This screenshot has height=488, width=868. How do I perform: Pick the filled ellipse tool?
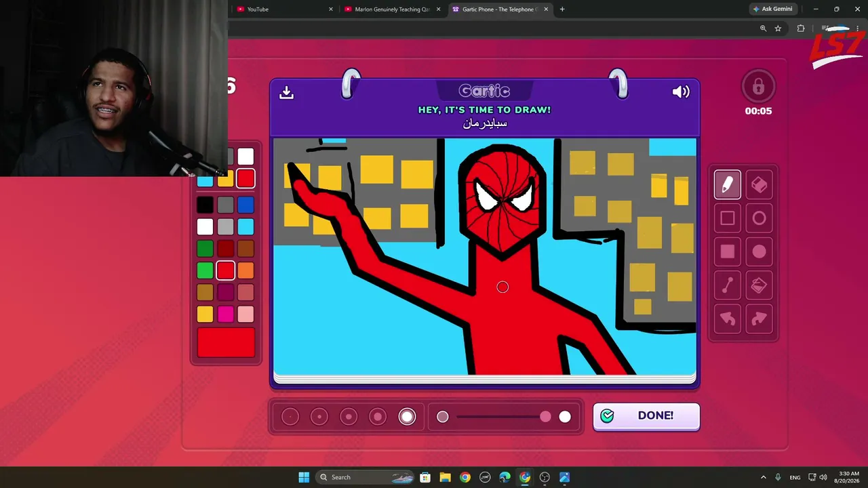pyautogui.click(x=759, y=251)
